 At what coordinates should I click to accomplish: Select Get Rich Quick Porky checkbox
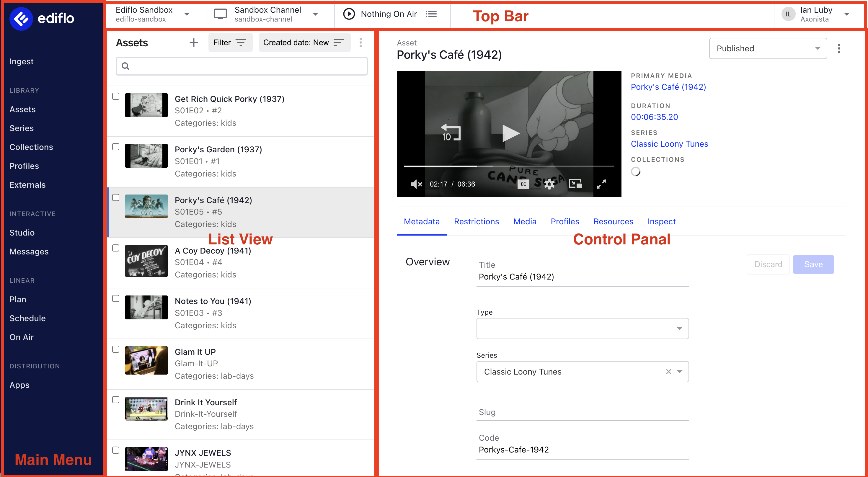coord(115,96)
